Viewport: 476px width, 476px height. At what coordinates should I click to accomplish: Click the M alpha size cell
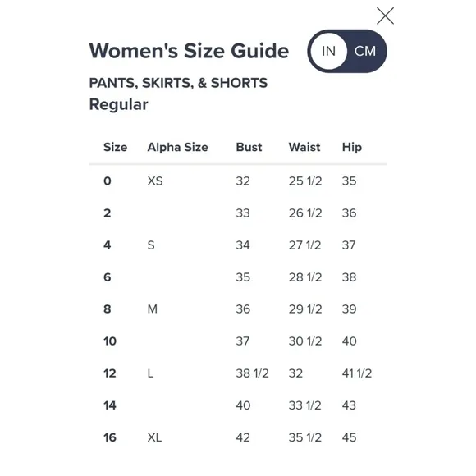(153, 309)
